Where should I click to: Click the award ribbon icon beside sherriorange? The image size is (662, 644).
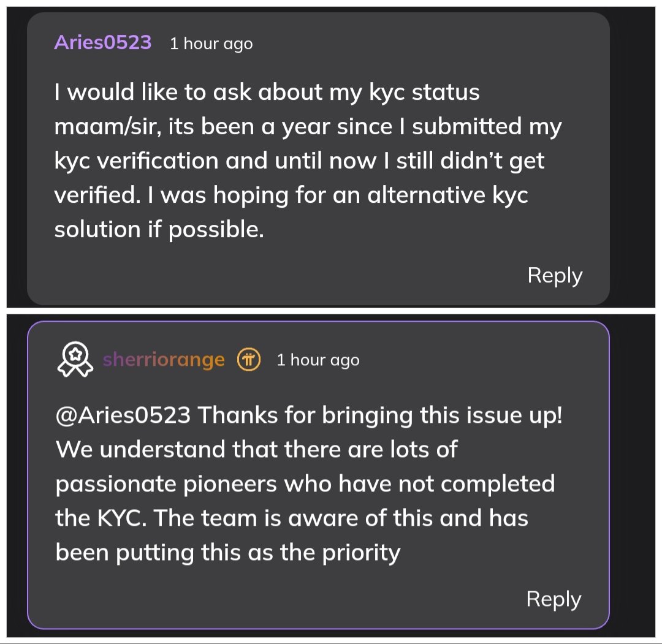(x=75, y=360)
